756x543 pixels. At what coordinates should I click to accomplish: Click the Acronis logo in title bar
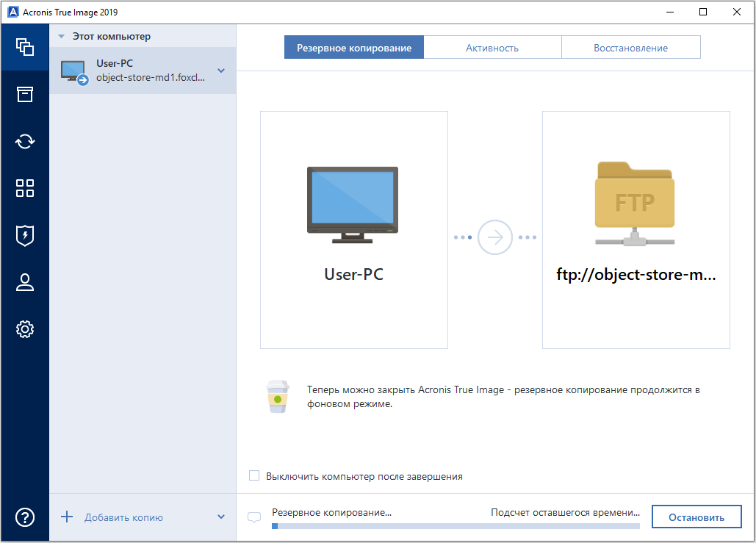(13, 12)
